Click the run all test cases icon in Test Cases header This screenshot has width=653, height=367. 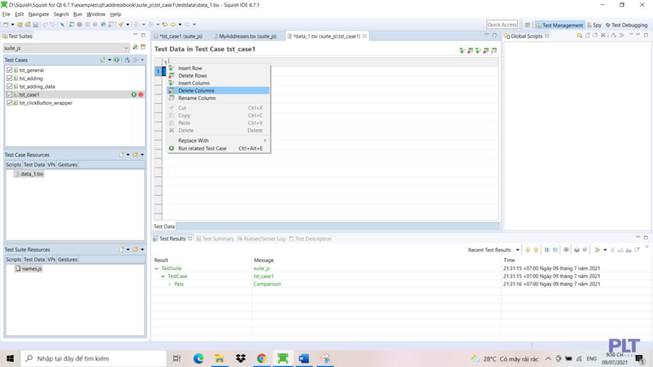[x=117, y=60]
